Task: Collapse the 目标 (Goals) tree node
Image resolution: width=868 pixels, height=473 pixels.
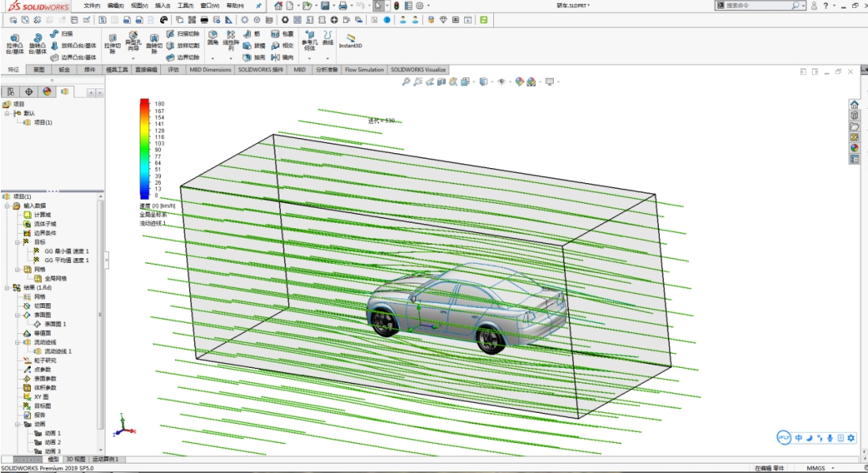Action: click(x=17, y=242)
